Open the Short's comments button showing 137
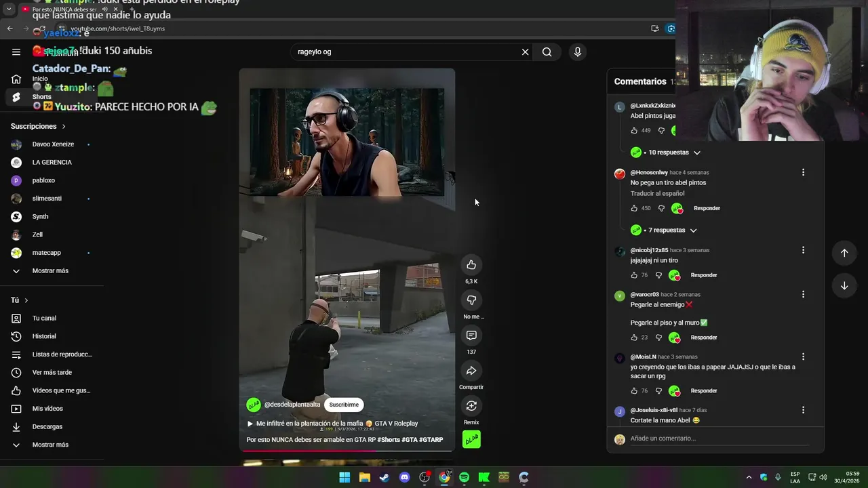868x488 pixels. 471,335
